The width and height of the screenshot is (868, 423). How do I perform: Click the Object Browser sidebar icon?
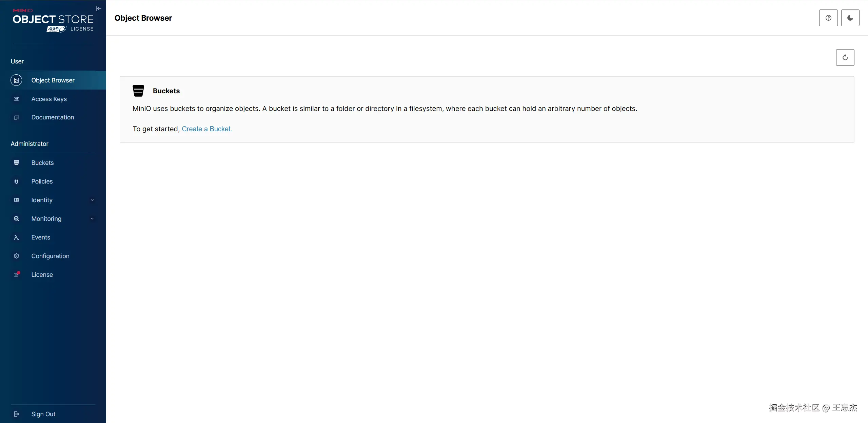[x=16, y=80]
